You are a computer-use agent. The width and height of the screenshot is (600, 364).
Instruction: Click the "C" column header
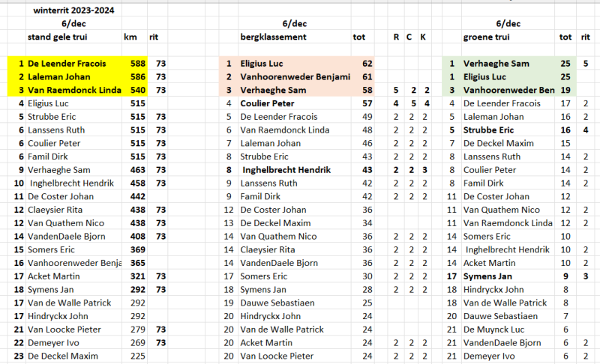pos(409,37)
